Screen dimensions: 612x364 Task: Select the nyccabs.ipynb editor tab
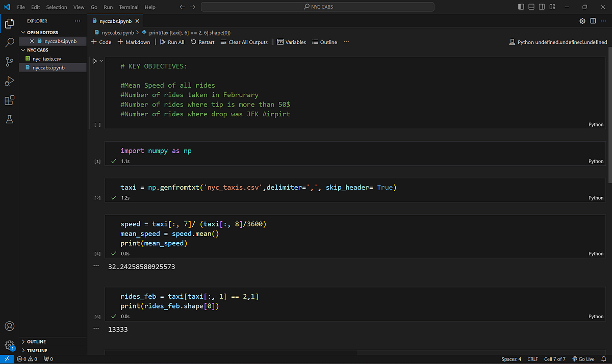[115, 21]
